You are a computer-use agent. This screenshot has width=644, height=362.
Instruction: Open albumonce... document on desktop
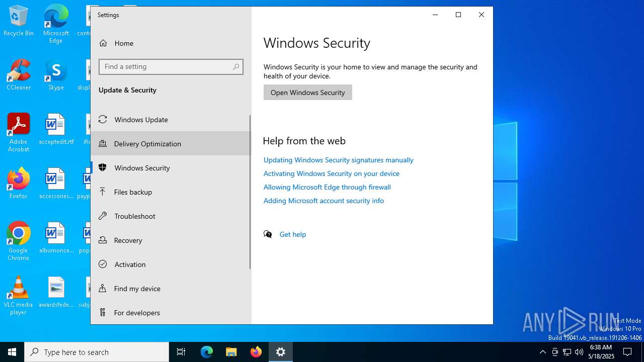click(x=56, y=238)
